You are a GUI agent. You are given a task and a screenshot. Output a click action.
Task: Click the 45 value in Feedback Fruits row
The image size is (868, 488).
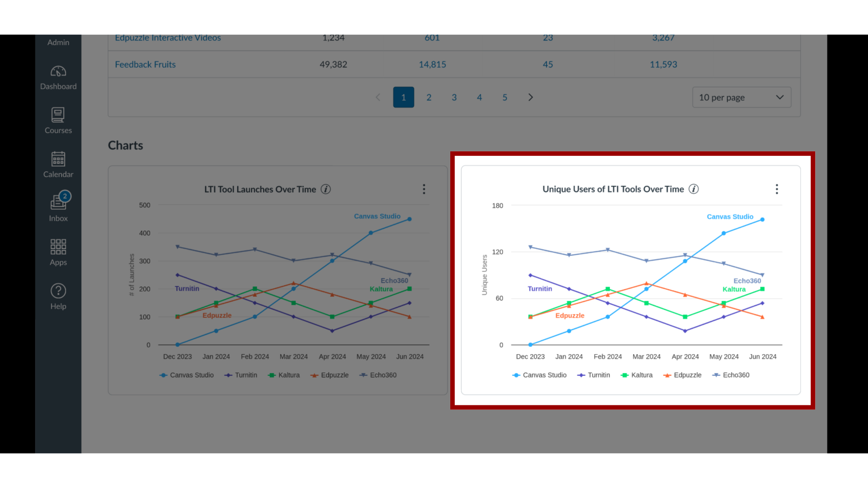click(548, 65)
